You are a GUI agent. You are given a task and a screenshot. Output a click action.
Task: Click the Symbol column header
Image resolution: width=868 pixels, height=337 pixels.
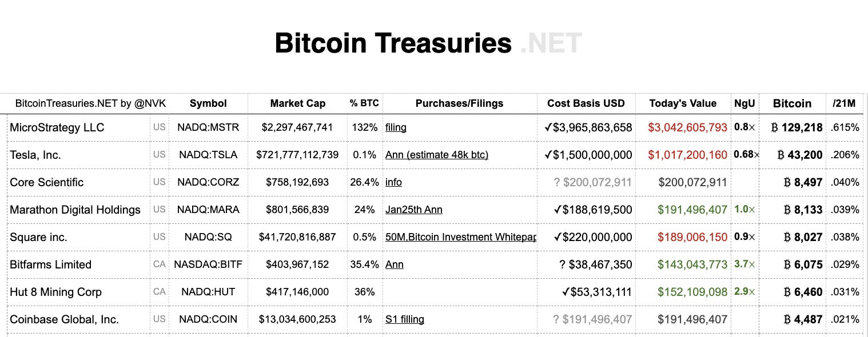click(x=208, y=103)
